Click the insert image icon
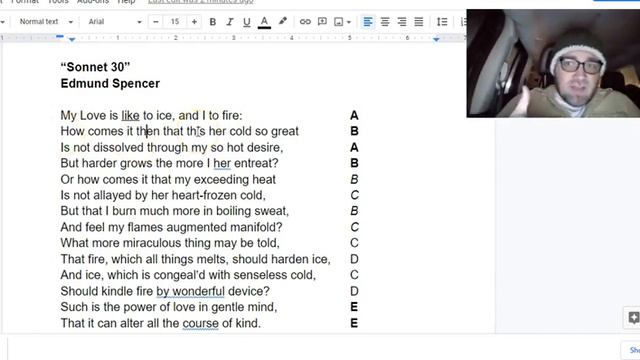 [x=338, y=22]
